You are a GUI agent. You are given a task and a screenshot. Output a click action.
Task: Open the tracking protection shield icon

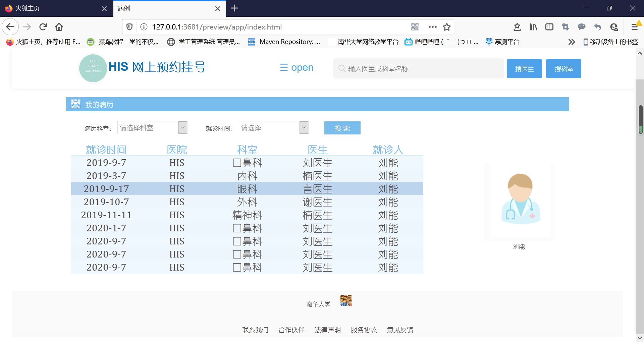(x=129, y=27)
